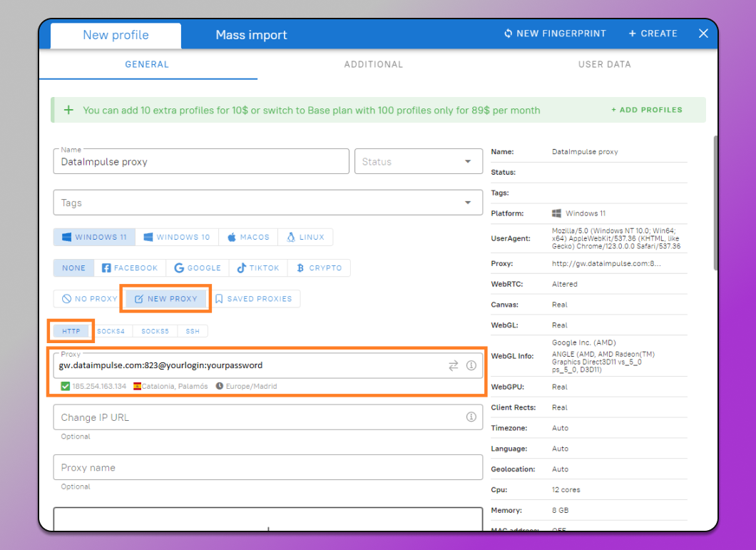The width and height of the screenshot is (756, 550).
Task: Click the Windows icon in the Platform row
Action: pyautogui.click(x=556, y=213)
